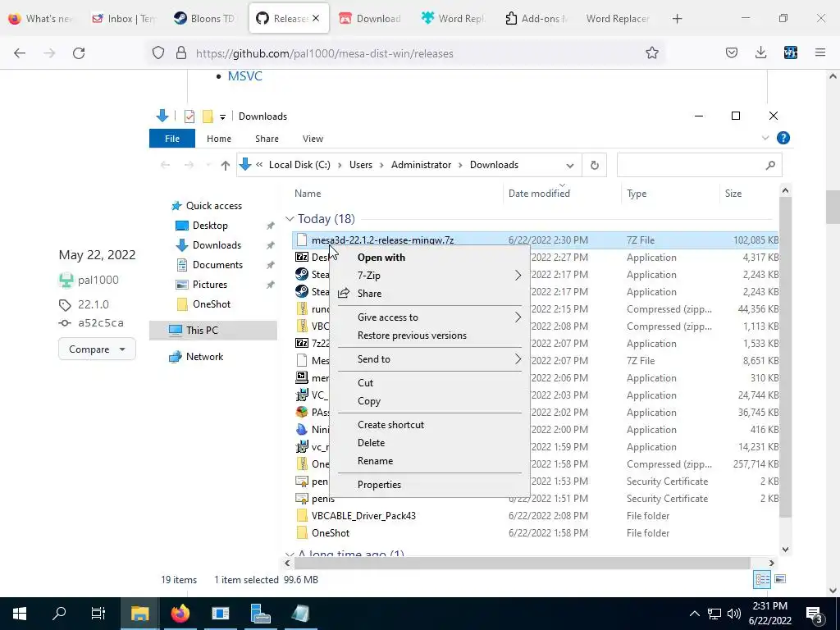Switch to Add-ons Manager browser tab
840x630 pixels.
(x=536, y=18)
